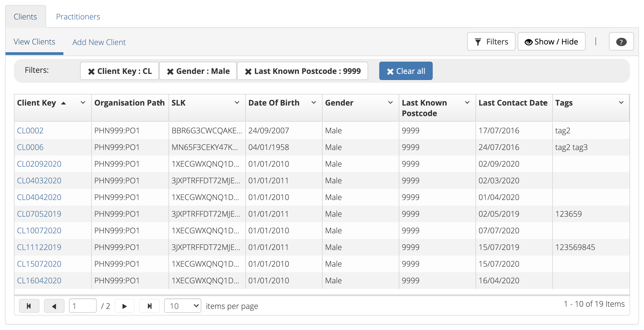
Task: Click the page number input field
Action: (x=83, y=306)
